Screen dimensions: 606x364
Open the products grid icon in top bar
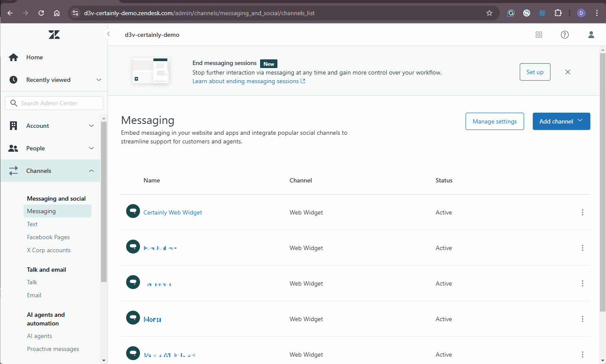point(538,35)
